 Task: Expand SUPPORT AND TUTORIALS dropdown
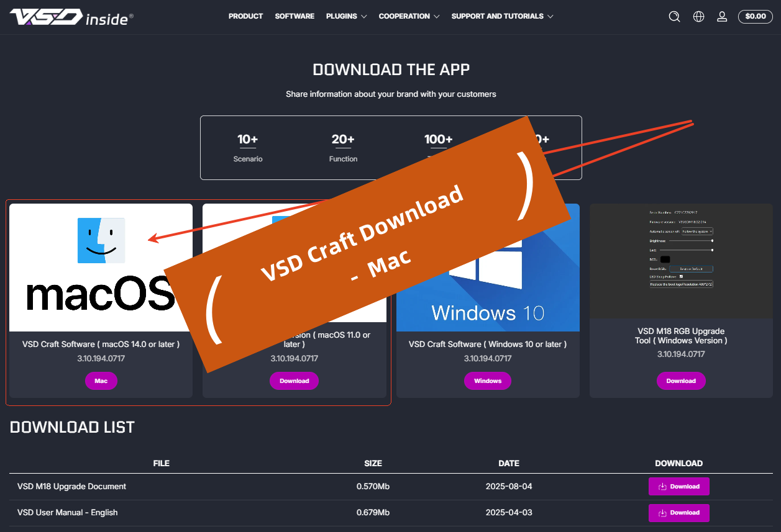point(502,16)
